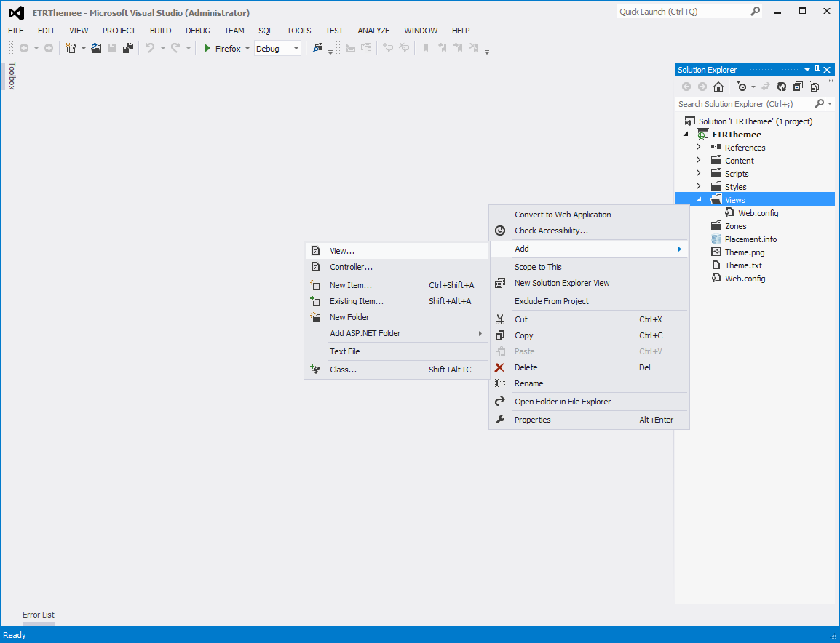The image size is (840, 643).
Task: Expand the Styles folder
Action: (698, 186)
